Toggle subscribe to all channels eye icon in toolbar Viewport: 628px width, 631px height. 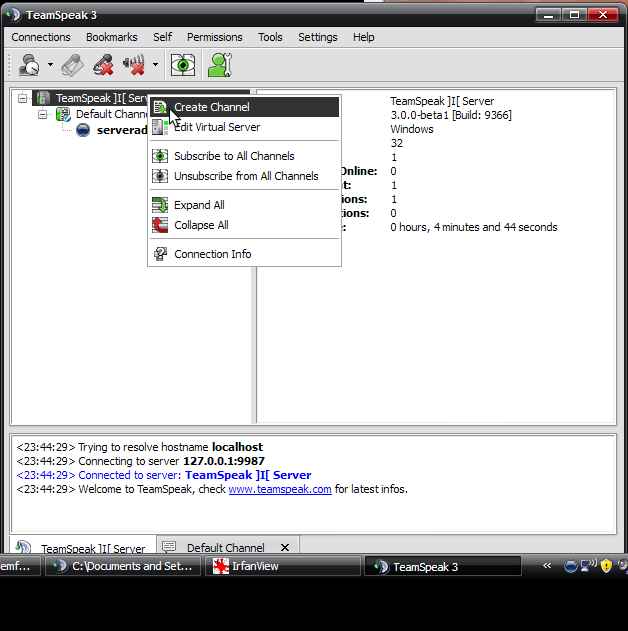[x=183, y=65]
